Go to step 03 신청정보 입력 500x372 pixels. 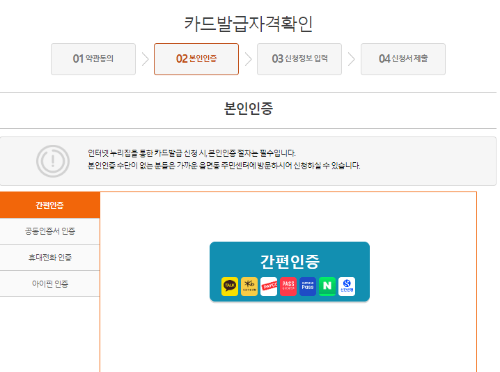pyautogui.click(x=299, y=59)
